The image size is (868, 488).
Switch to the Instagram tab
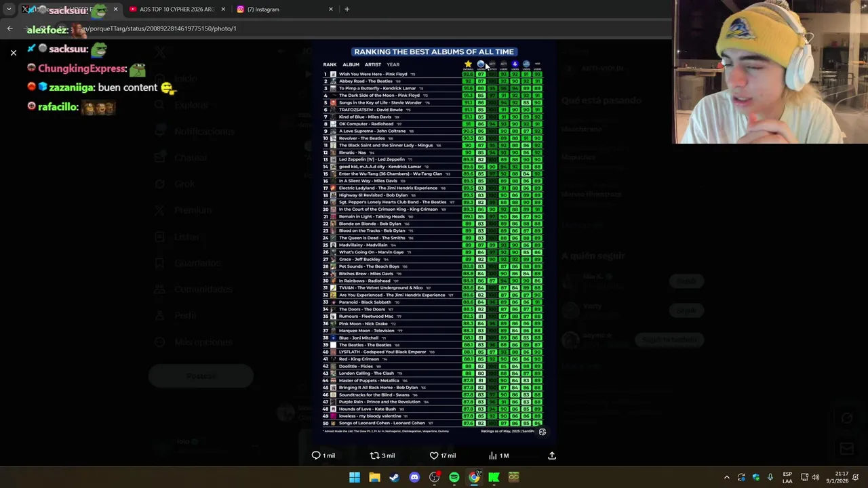(x=285, y=9)
